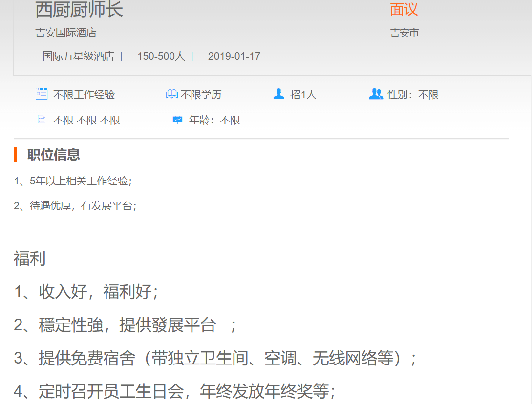
Task: Click the 不限工作经验 requirement text
Action: click(84, 95)
